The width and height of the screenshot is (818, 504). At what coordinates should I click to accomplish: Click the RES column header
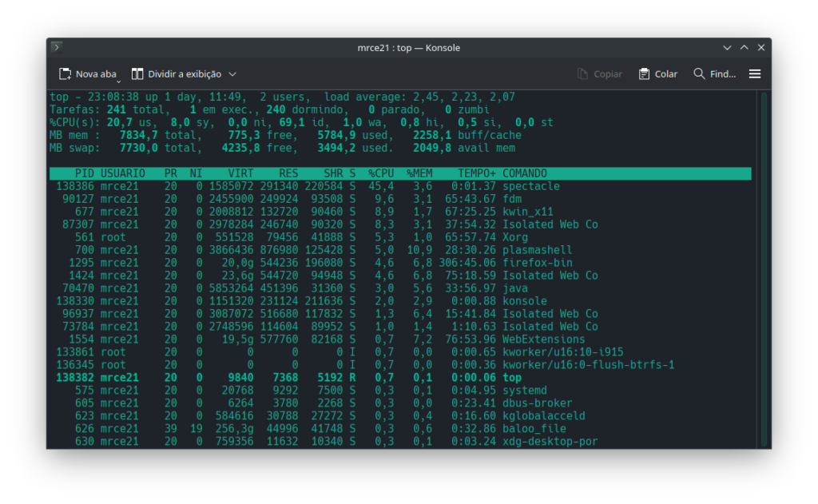point(288,173)
